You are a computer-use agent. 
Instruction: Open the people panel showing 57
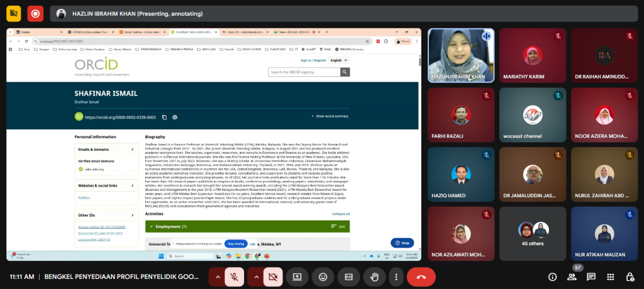(x=572, y=276)
